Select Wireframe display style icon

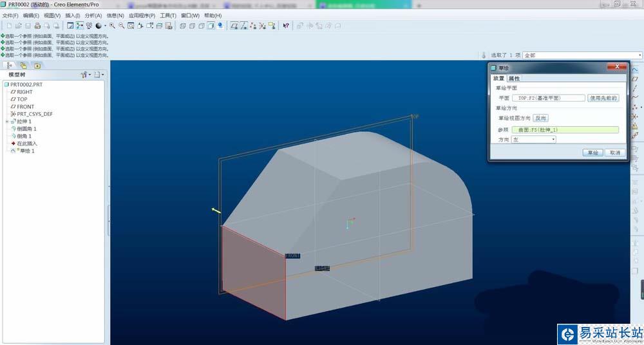coord(182,26)
